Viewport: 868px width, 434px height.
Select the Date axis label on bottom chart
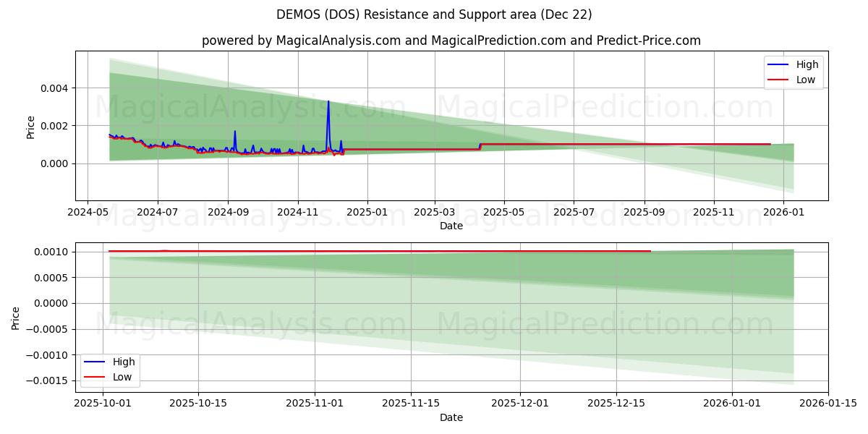coord(451,417)
